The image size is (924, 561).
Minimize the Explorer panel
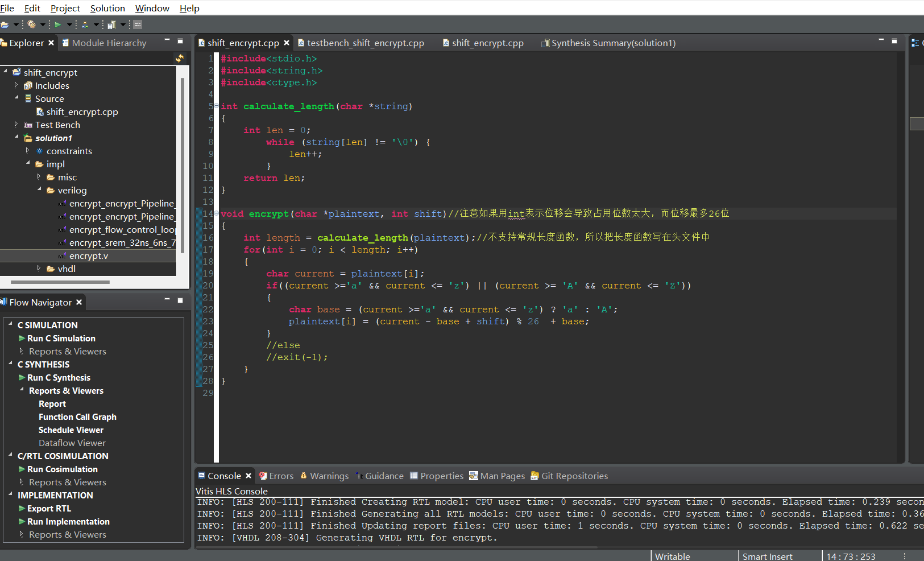pyautogui.click(x=167, y=40)
